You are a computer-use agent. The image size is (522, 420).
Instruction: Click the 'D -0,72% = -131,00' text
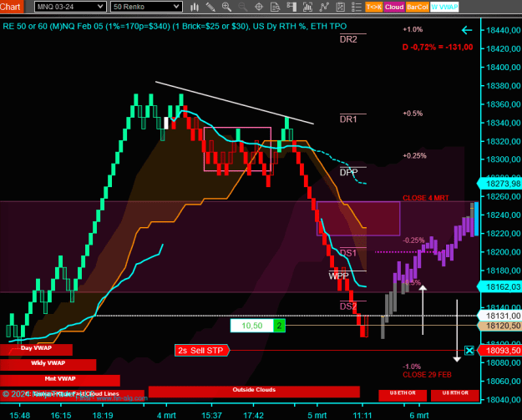pos(438,48)
